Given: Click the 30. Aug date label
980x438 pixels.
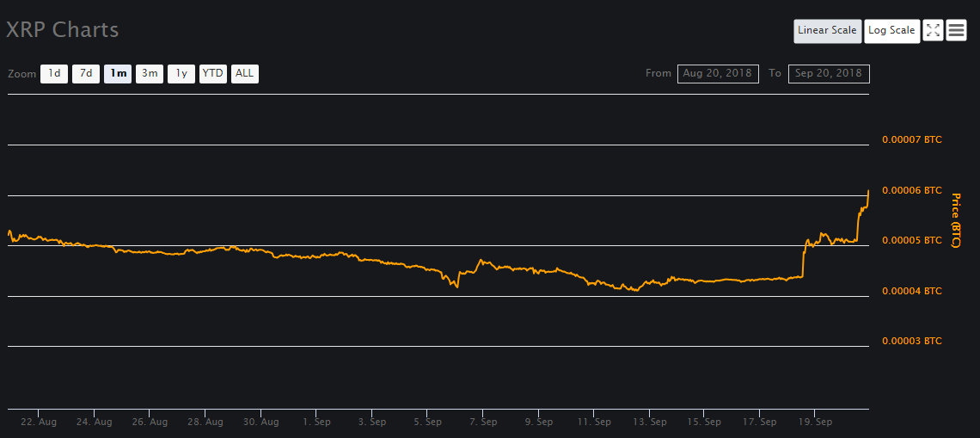Looking at the screenshot, I should click(x=261, y=423).
